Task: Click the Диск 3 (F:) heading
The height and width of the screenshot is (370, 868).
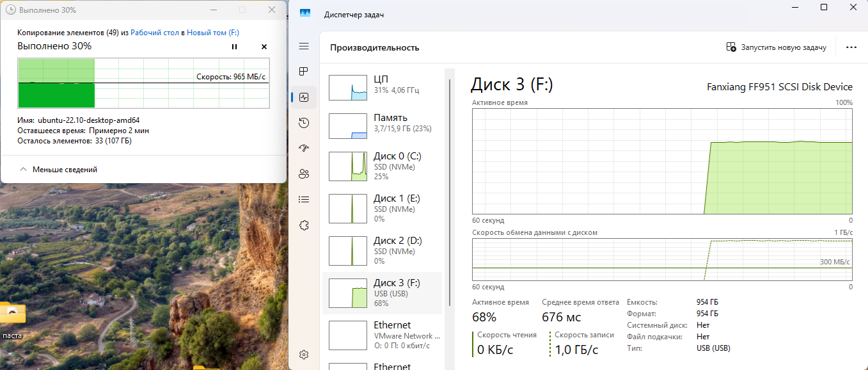Action: click(x=512, y=84)
